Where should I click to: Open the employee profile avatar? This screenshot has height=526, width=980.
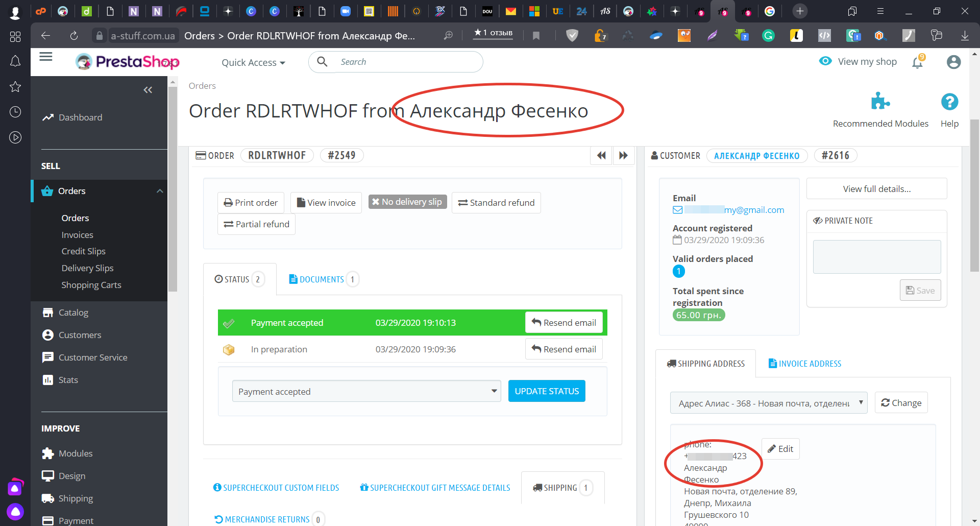(953, 62)
